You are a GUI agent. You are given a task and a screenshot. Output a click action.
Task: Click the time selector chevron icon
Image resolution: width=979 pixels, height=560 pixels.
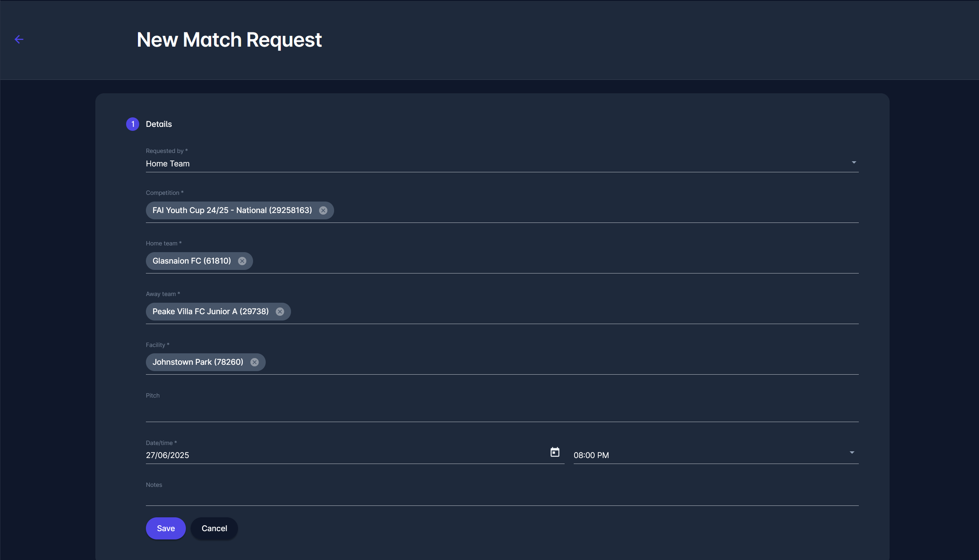(x=852, y=453)
